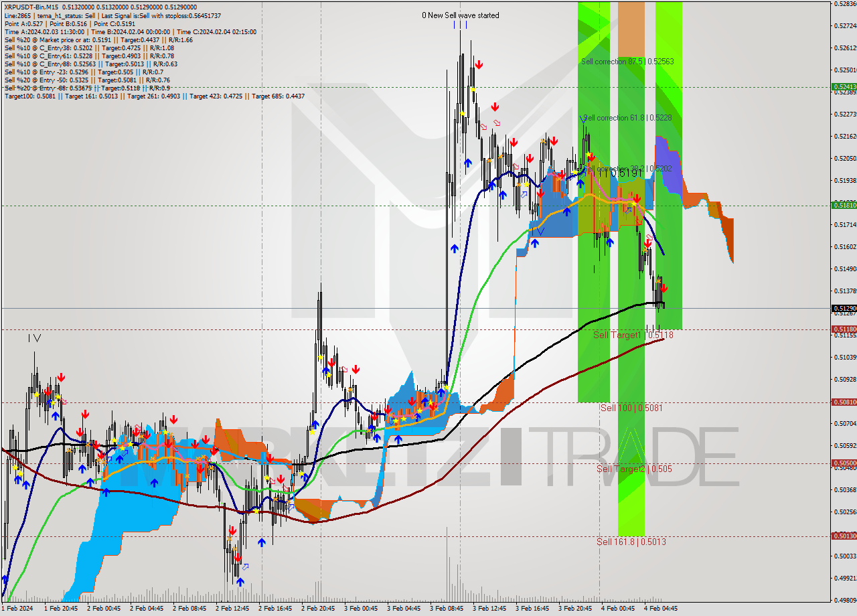Click the 0.5272 price axis value

coord(846,25)
